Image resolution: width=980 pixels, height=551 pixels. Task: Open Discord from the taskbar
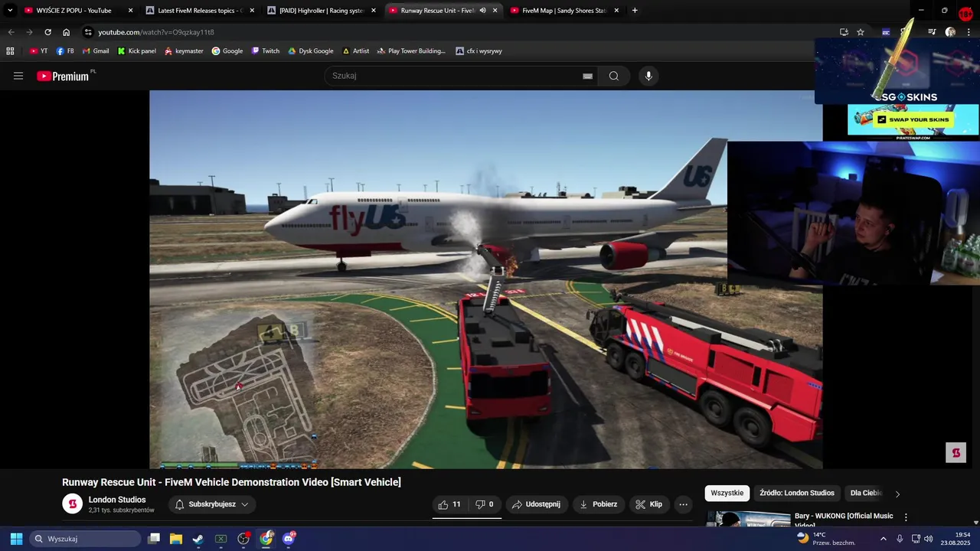coord(289,539)
